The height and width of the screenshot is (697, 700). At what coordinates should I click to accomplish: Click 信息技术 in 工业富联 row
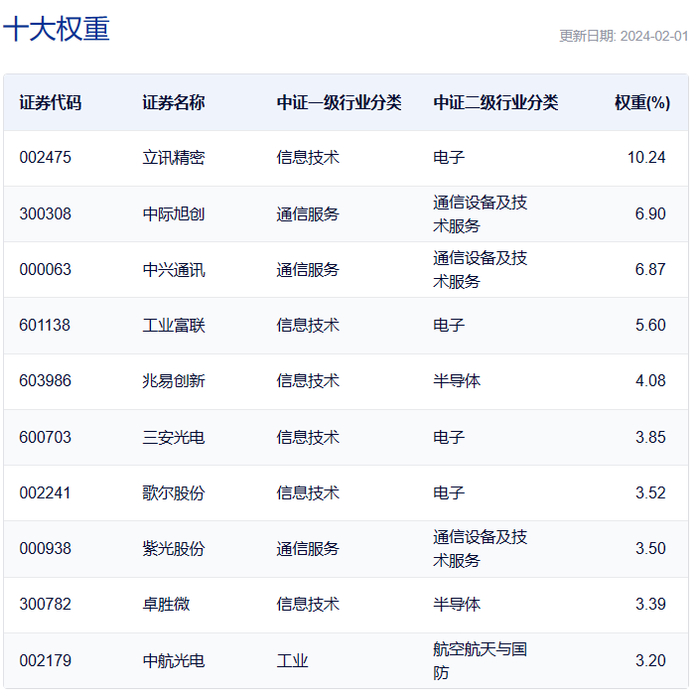[x=308, y=326]
